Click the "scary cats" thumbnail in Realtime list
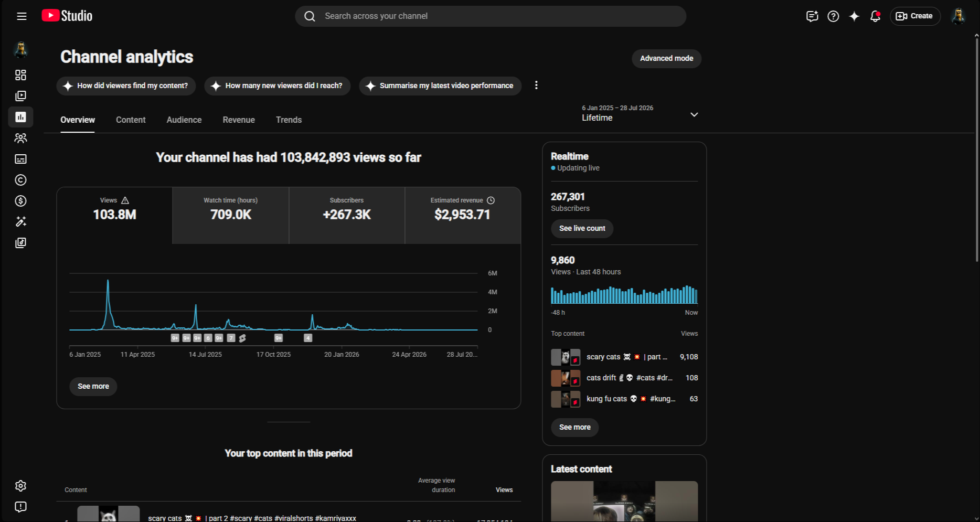980x522 pixels. pos(566,357)
